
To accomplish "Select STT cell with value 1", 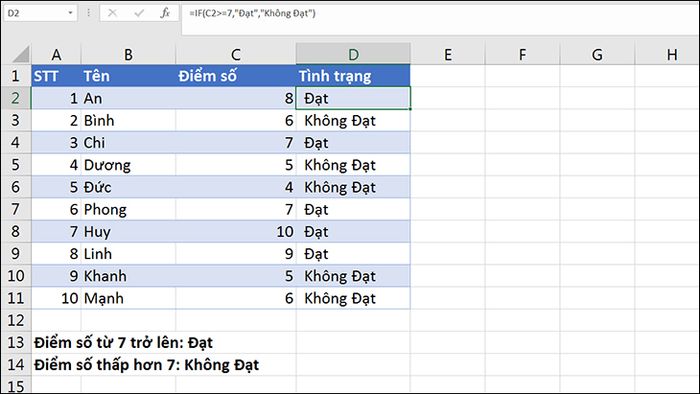I will click(x=56, y=98).
